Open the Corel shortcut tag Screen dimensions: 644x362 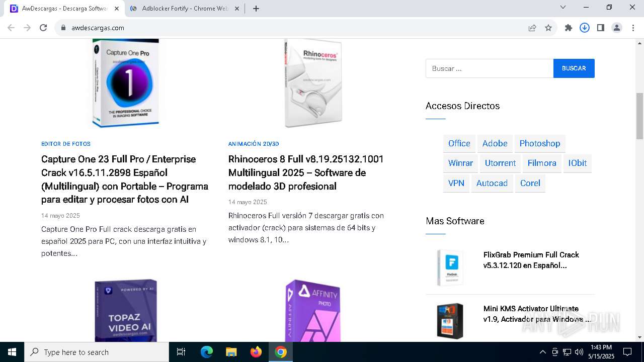530,183
